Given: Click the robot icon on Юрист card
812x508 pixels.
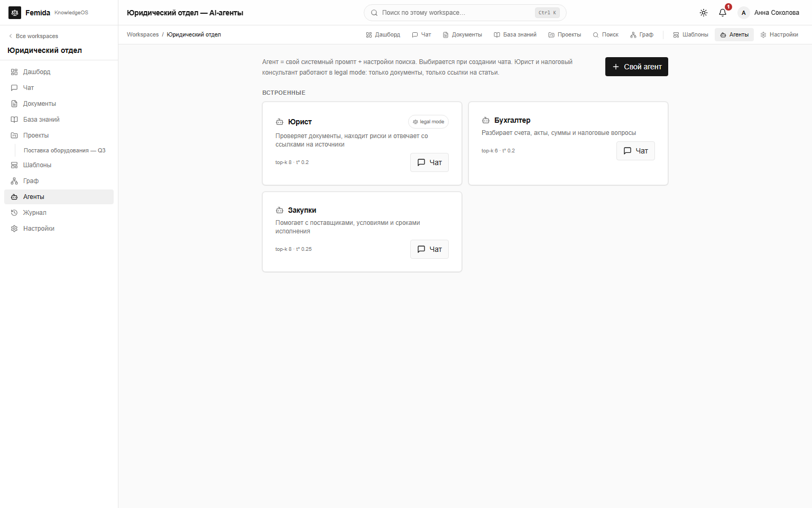Looking at the screenshot, I should click(280, 122).
